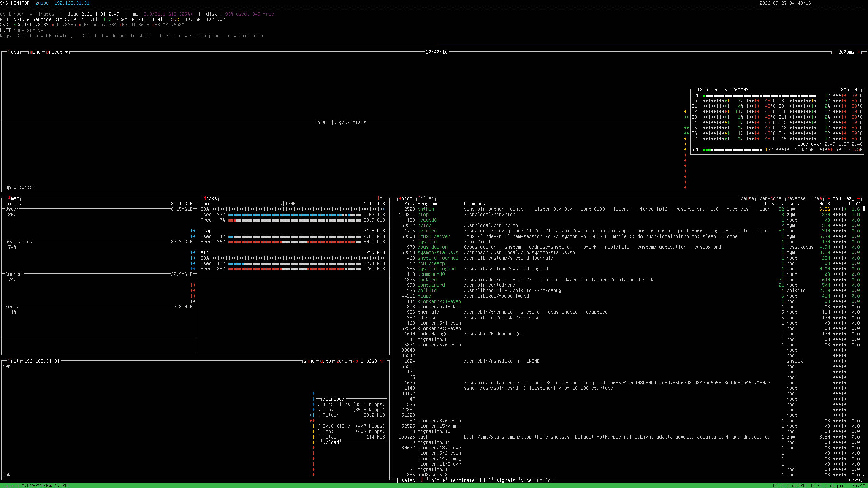
Task: Toggle the net box label
Action: point(14,361)
